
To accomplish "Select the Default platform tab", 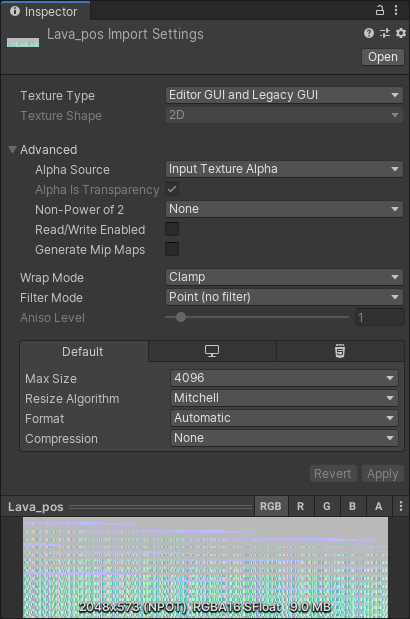I will (83, 351).
